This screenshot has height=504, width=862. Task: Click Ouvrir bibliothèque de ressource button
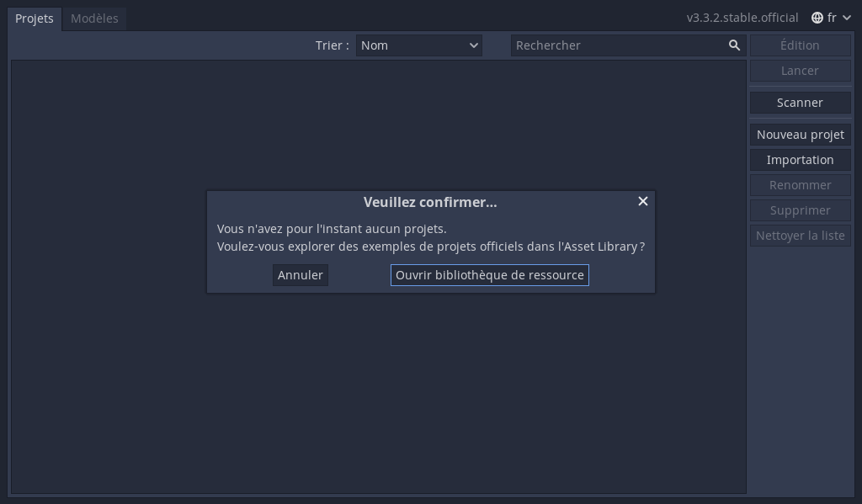489,275
